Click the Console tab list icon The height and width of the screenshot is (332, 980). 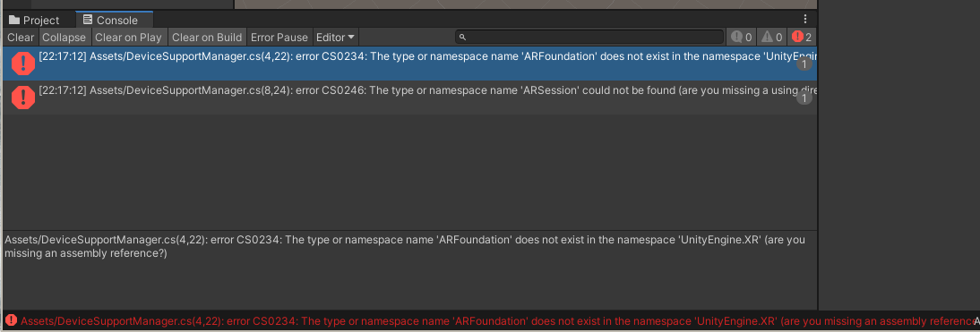[x=88, y=20]
